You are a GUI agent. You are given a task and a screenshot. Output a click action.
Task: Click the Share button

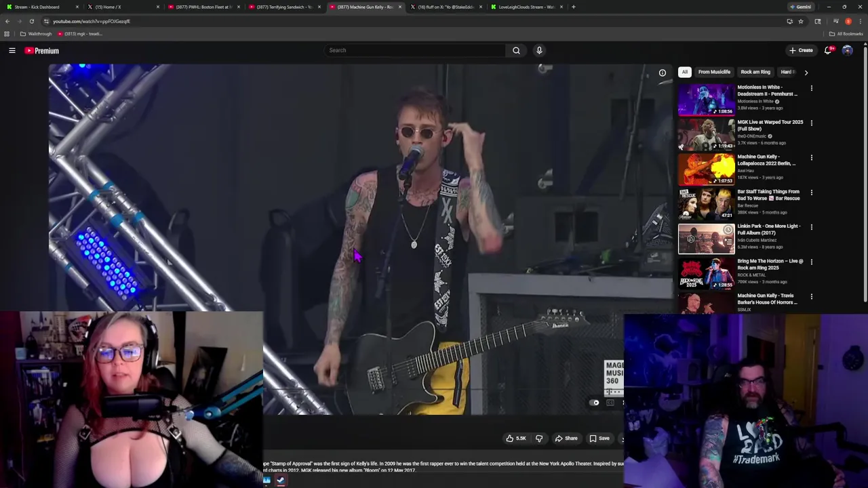point(566,439)
